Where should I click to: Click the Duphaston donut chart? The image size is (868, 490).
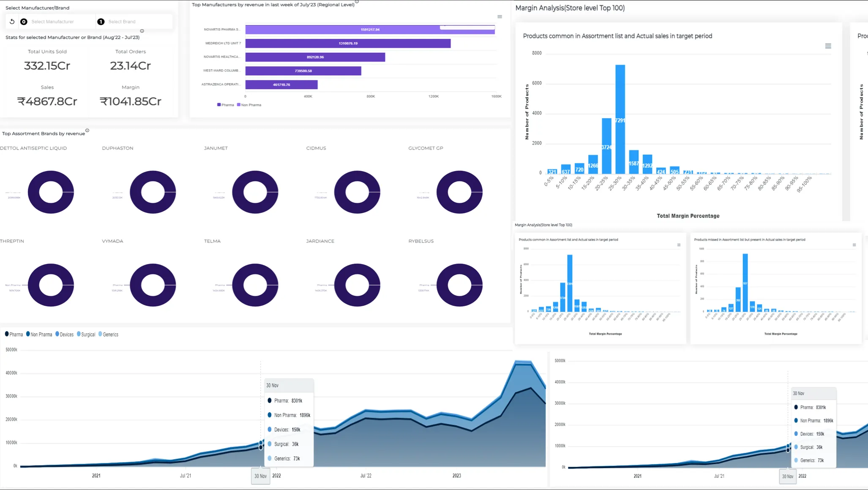tap(153, 192)
